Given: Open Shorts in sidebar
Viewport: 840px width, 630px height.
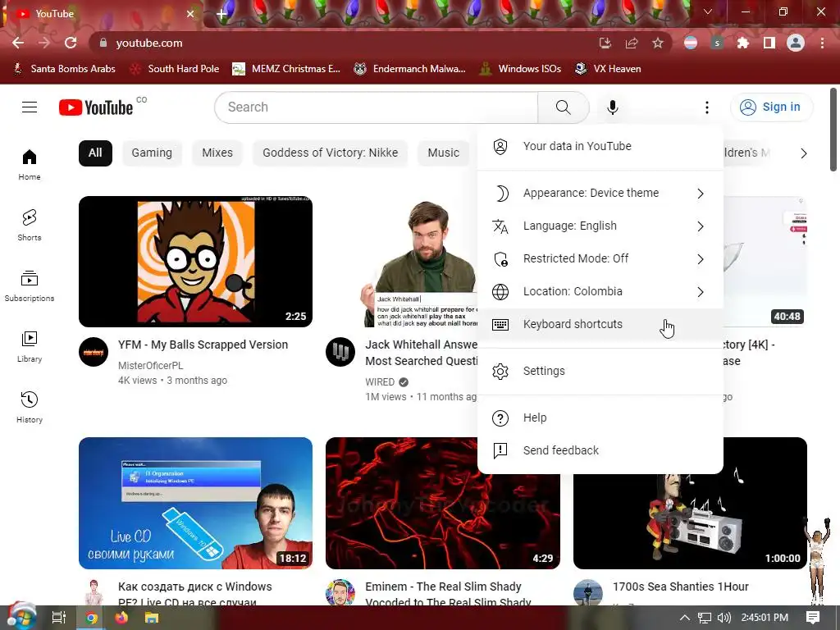Looking at the screenshot, I should 30,225.
